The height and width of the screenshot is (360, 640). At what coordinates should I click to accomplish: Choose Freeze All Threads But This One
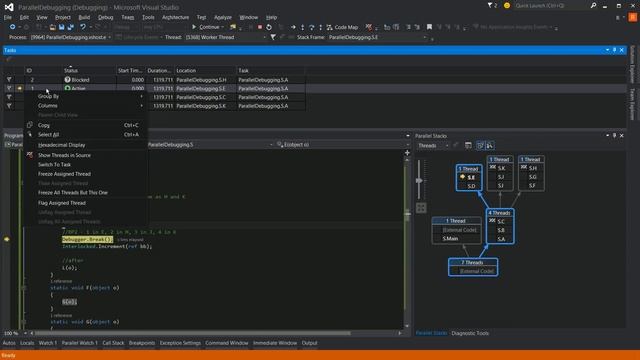pyautogui.click(x=86, y=193)
